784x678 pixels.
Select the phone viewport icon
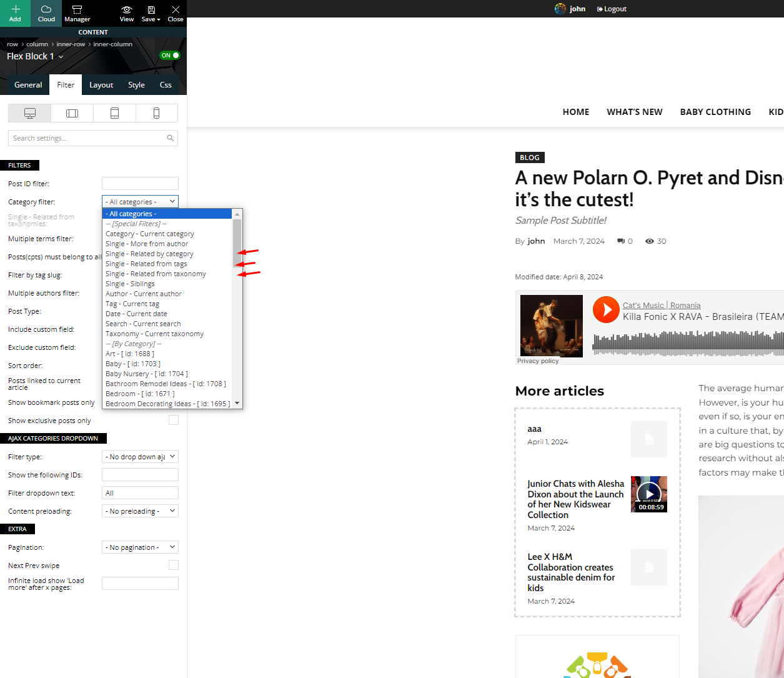pos(156,113)
